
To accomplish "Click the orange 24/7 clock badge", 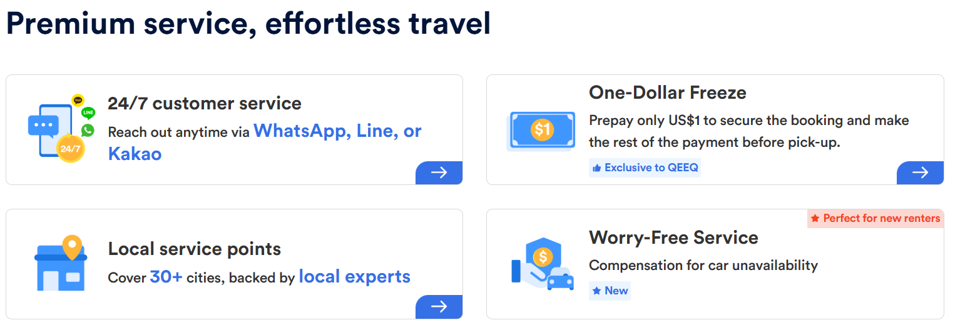I will pos(69,149).
